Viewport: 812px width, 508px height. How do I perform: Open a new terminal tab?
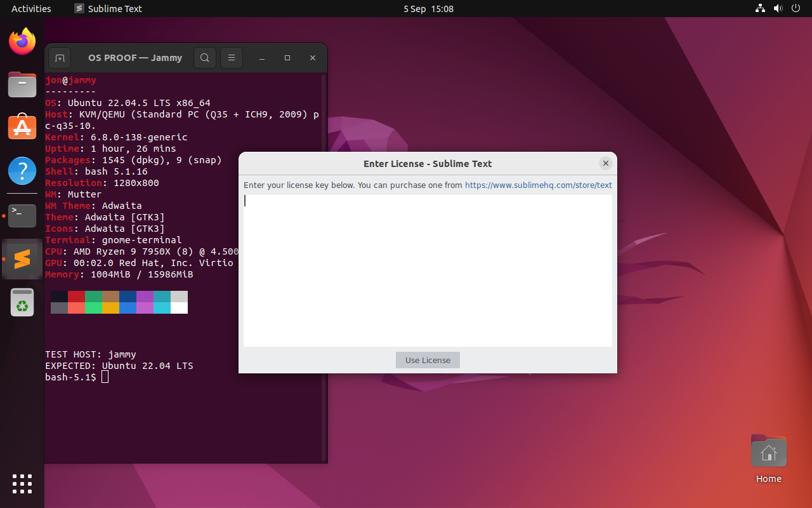[x=60, y=58]
